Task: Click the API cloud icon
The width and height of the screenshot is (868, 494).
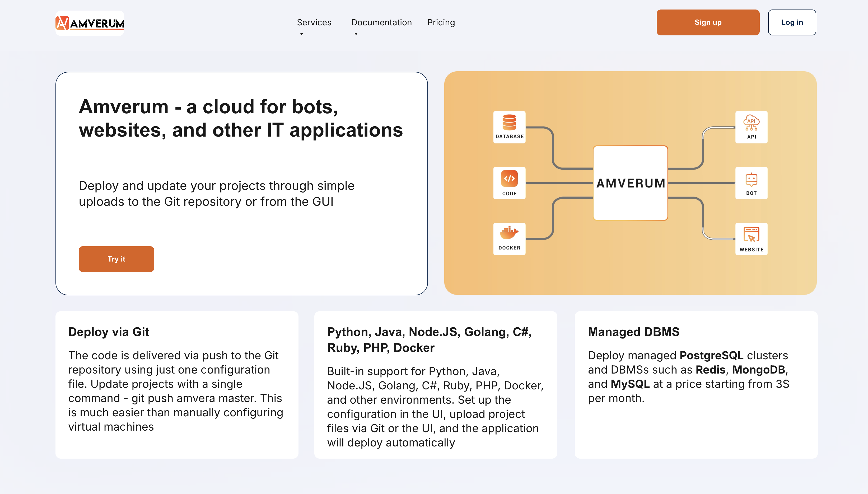Action: (x=751, y=123)
